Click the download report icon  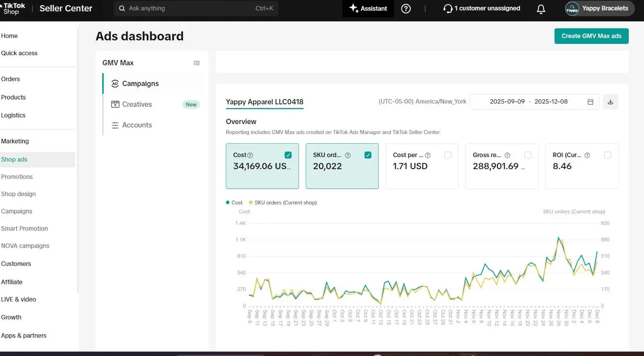610,102
